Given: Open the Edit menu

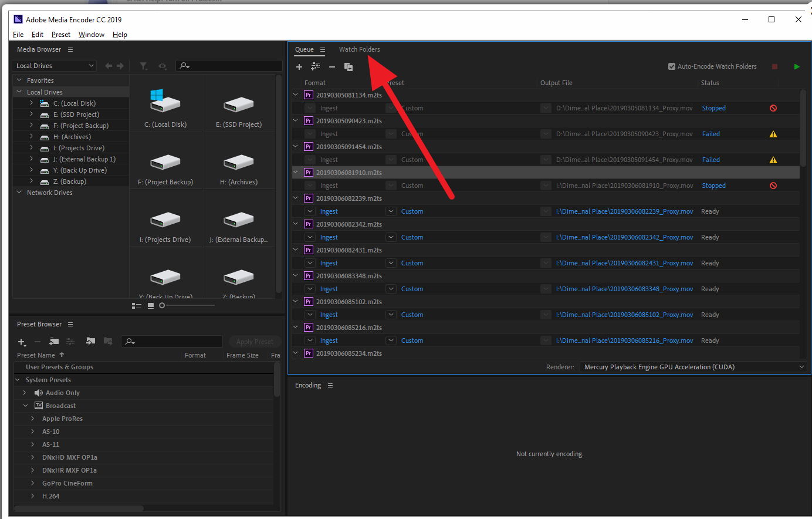Looking at the screenshot, I should [x=38, y=35].
